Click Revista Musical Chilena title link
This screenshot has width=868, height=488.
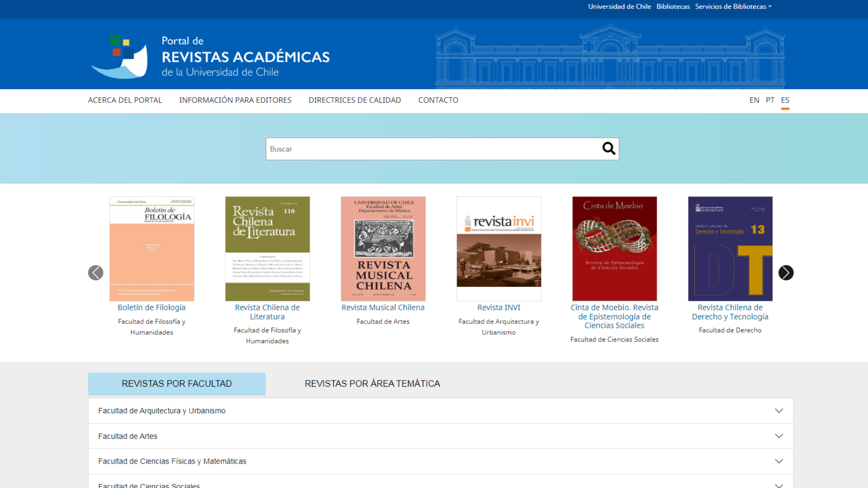click(383, 307)
